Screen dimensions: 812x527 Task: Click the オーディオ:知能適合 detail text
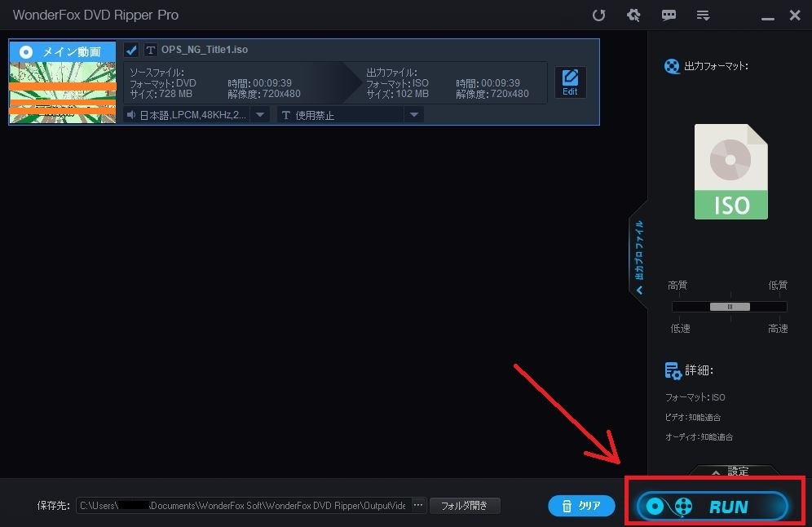(699, 436)
